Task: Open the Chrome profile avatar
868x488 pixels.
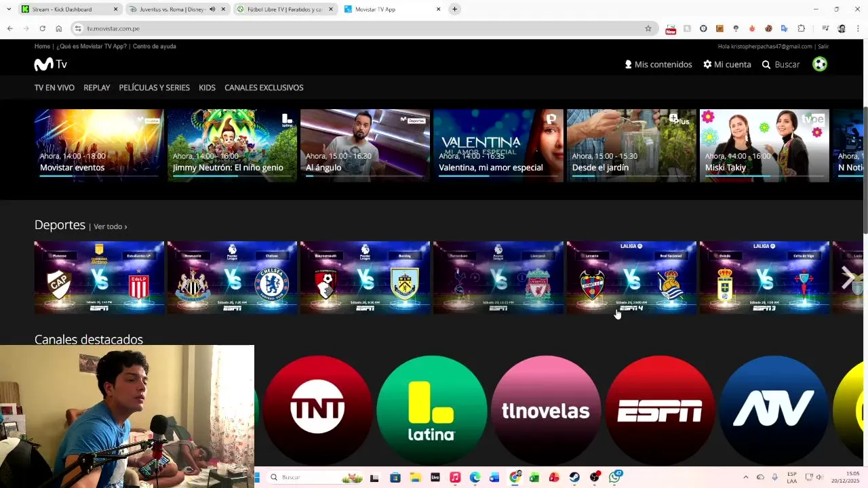Action: tap(842, 28)
